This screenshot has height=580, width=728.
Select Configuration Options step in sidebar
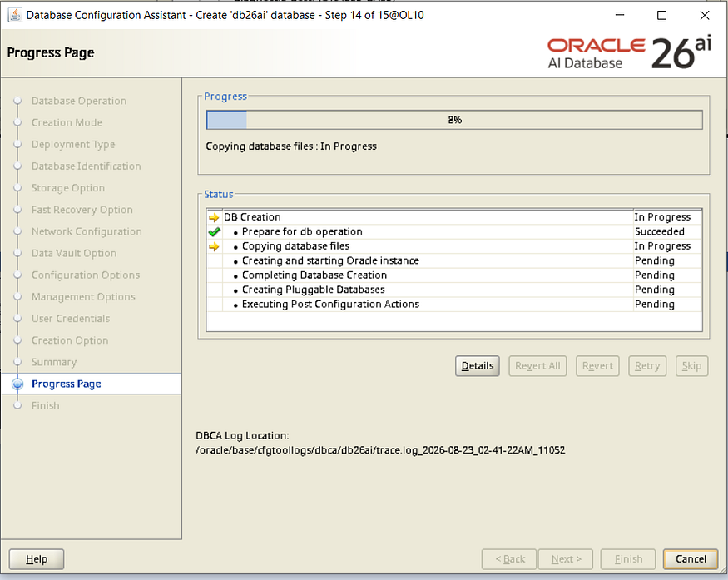tap(86, 275)
